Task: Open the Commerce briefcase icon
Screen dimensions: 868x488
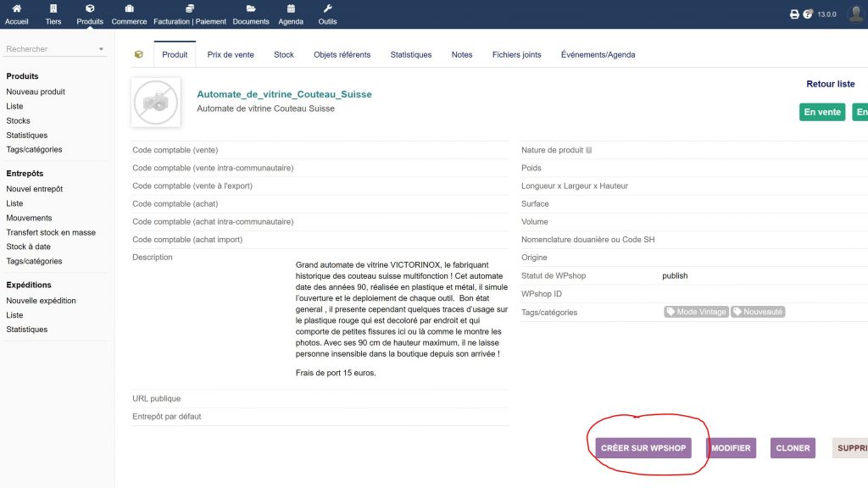Action: 129,8
